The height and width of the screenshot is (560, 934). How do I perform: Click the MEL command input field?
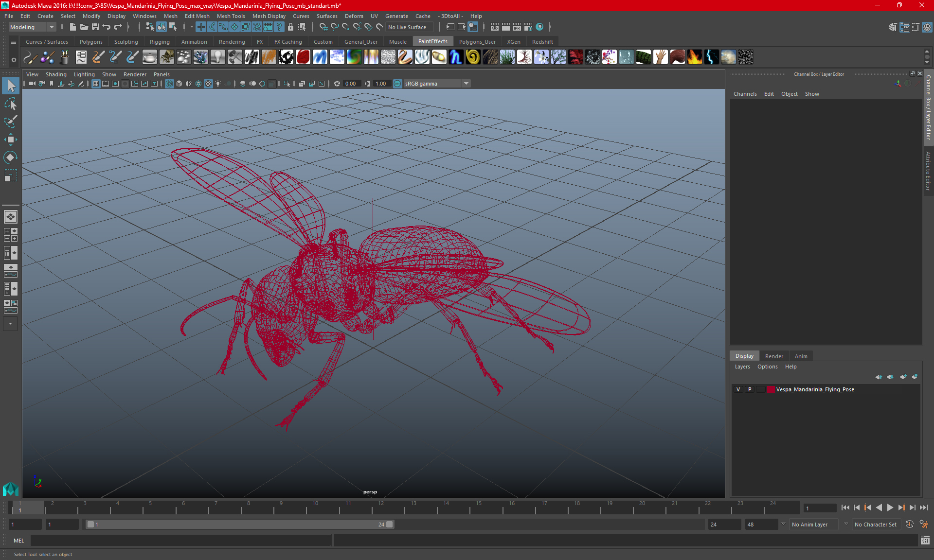(x=180, y=540)
